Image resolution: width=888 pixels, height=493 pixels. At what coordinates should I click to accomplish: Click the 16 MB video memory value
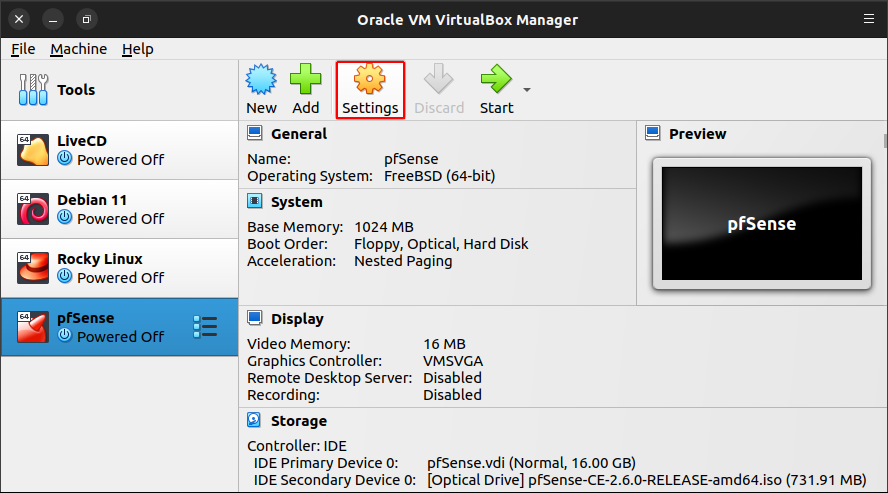[x=445, y=344]
